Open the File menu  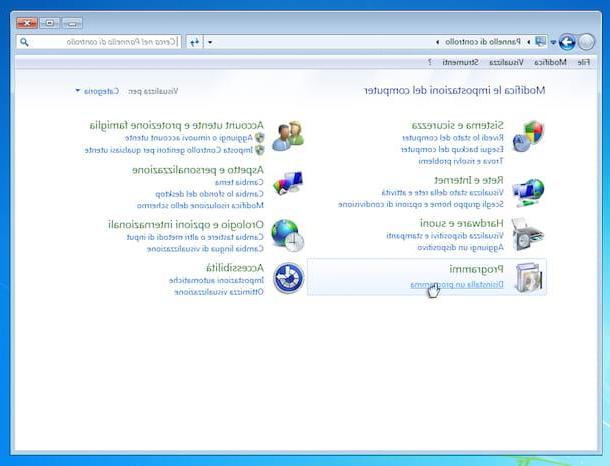583,62
